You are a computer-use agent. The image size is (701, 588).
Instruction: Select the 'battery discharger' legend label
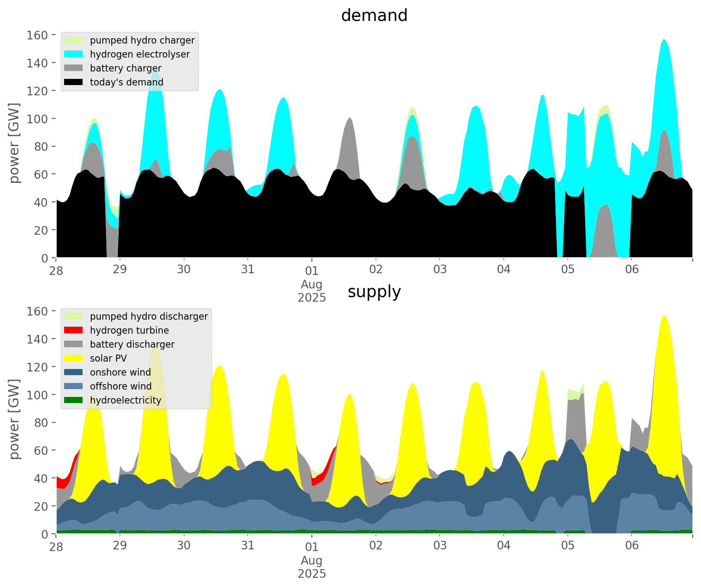(132, 344)
